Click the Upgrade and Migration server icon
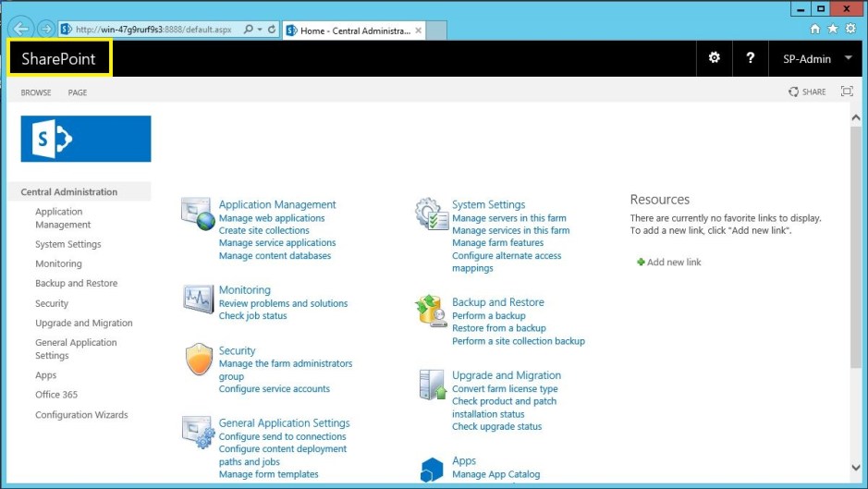868x489 pixels. point(432,384)
